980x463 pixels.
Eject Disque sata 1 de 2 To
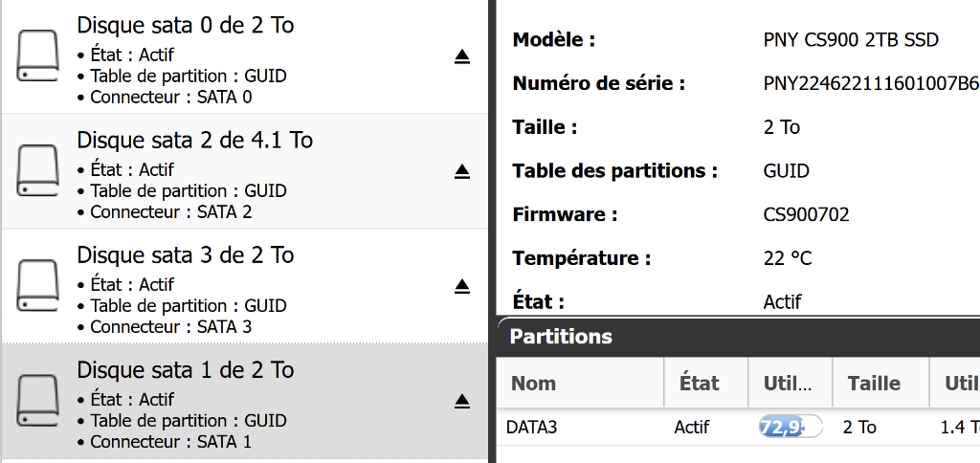pyautogui.click(x=462, y=401)
